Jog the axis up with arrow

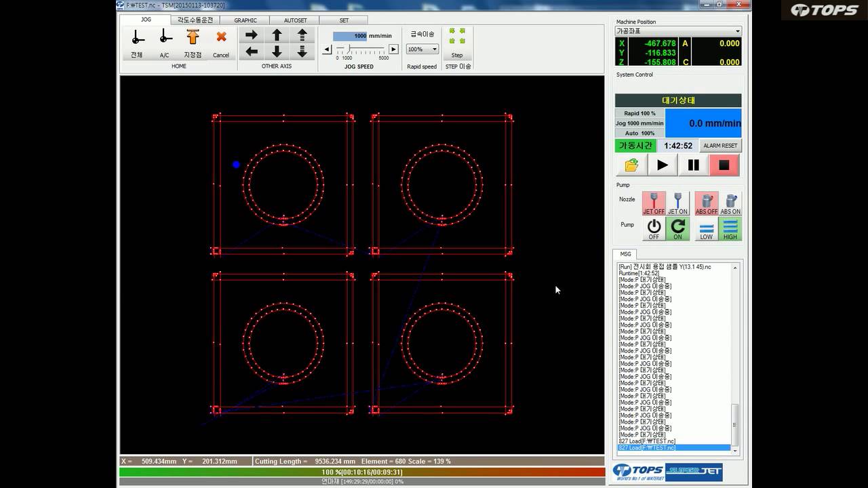pos(277,35)
